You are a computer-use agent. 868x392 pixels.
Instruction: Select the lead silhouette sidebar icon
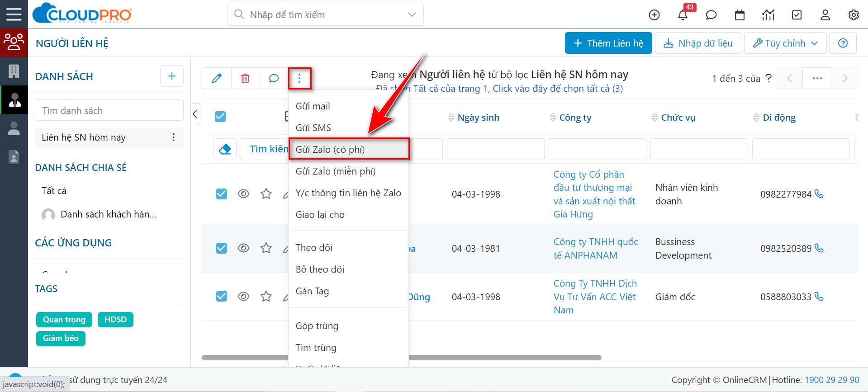pos(14,128)
